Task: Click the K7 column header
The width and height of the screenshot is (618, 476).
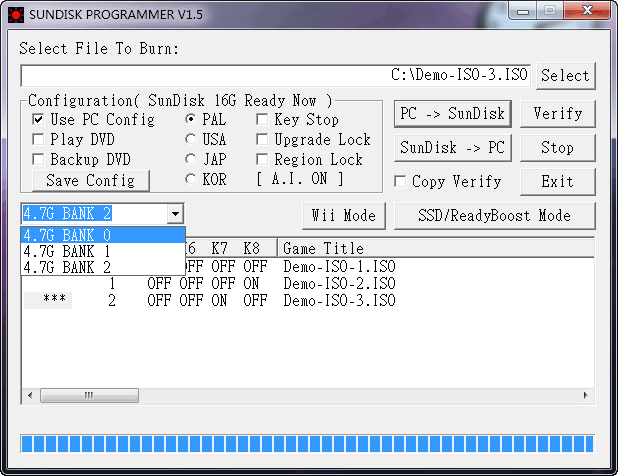Action: tap(220, 249)
